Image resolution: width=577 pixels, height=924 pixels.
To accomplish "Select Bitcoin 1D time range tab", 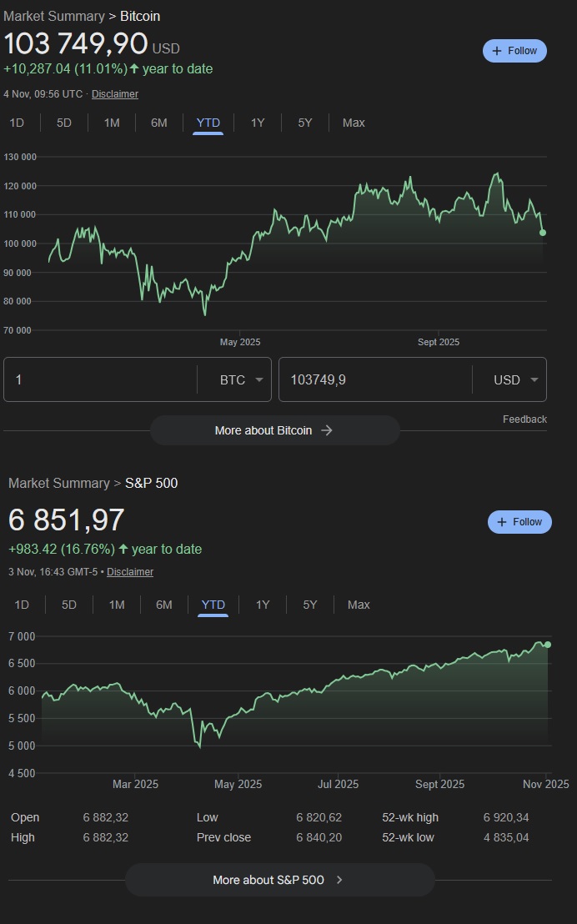I will tap(17, 123).
